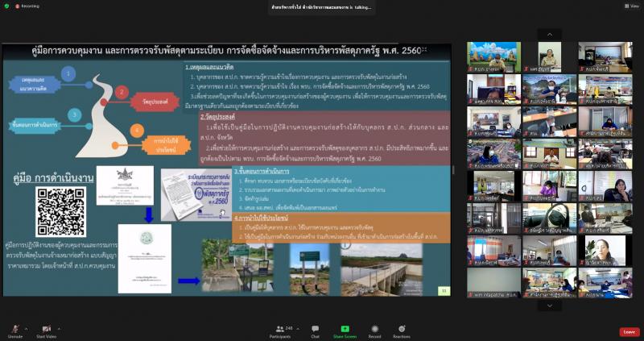Show previous participants with the gallery up chevron
The height and width of the screenshot is (341, 644).
coord(550,35)
